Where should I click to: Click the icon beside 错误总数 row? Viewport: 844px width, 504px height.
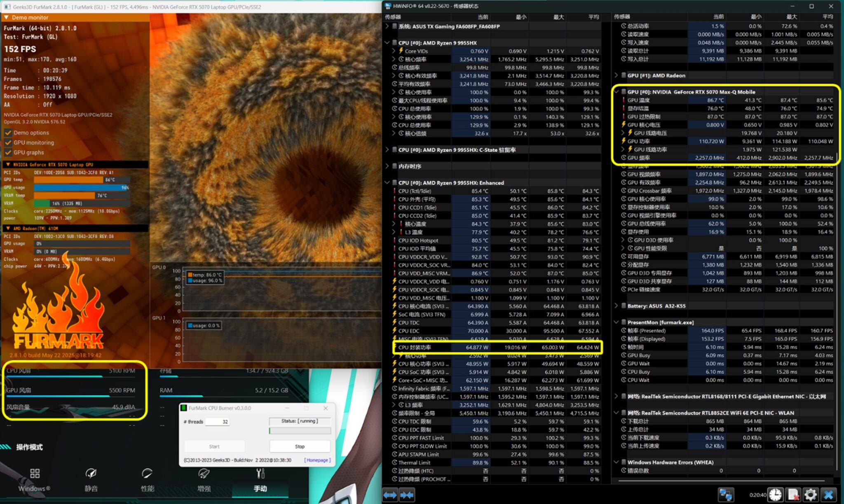(624, 471)
